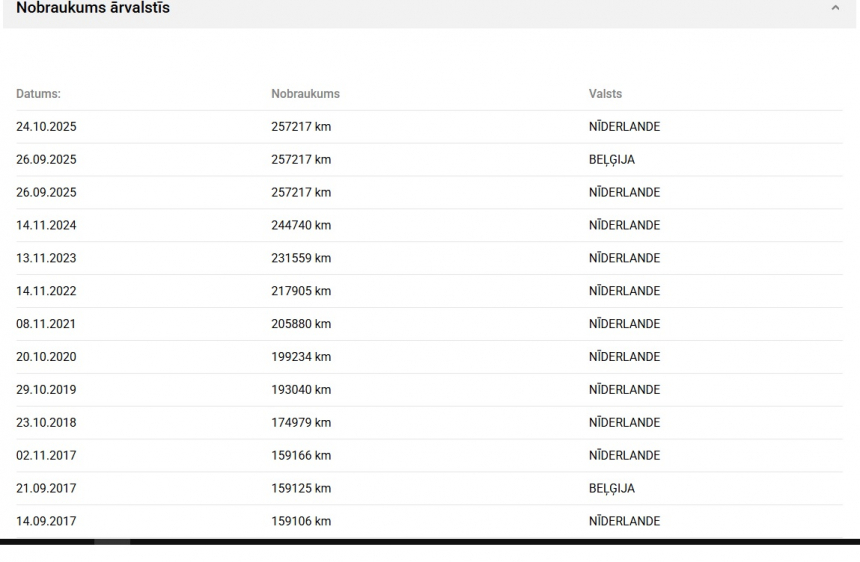Image resolution: width=860 pixels, height=562 pixels.
Task: Select the 24.10.2025 date cell
Action: pos(46,127)
